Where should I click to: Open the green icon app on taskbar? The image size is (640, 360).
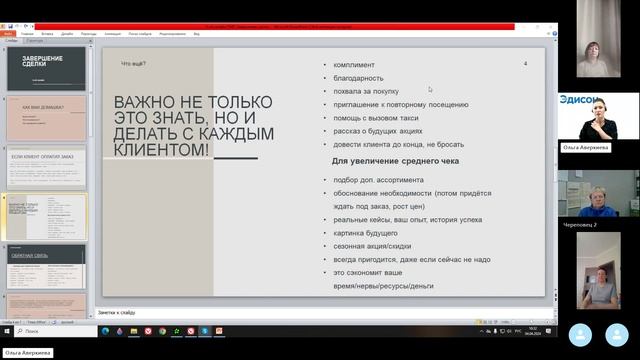coord(177,331)
